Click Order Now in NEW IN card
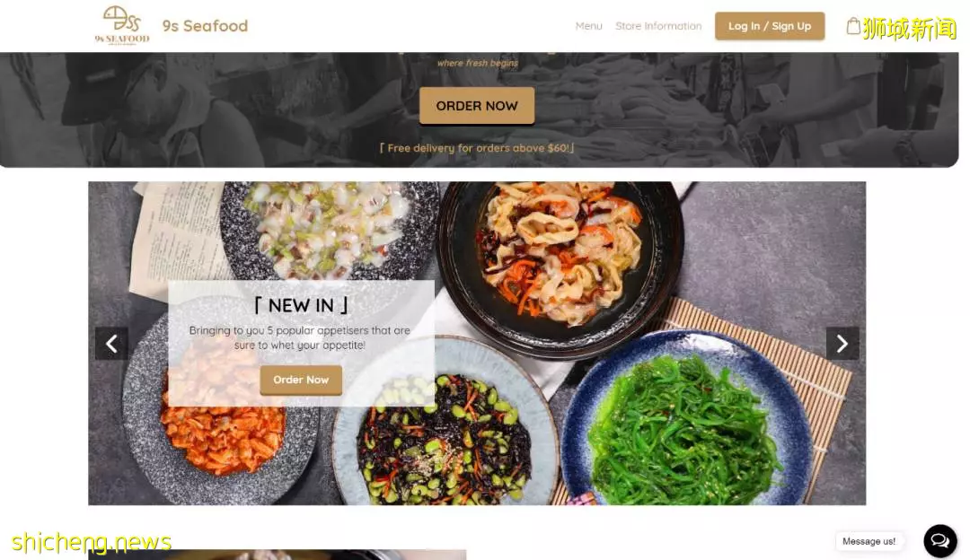Screen dimensions: 970x560 click(301, 380)
